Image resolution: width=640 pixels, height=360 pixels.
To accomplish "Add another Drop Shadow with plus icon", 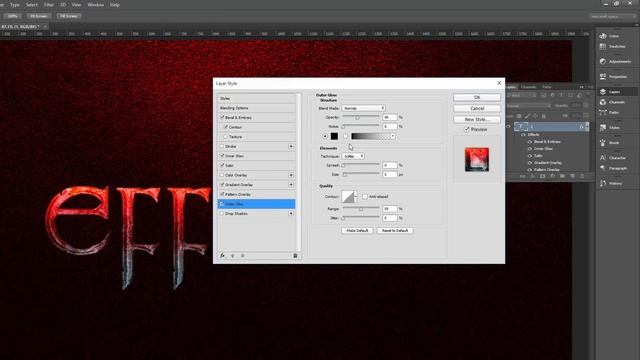I will click(x=291, y=213).
